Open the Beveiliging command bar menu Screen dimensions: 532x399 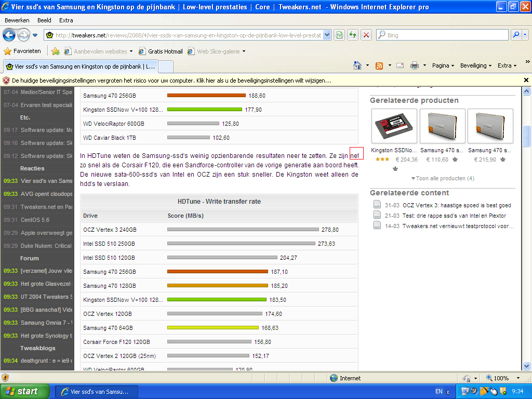(476, 65)
